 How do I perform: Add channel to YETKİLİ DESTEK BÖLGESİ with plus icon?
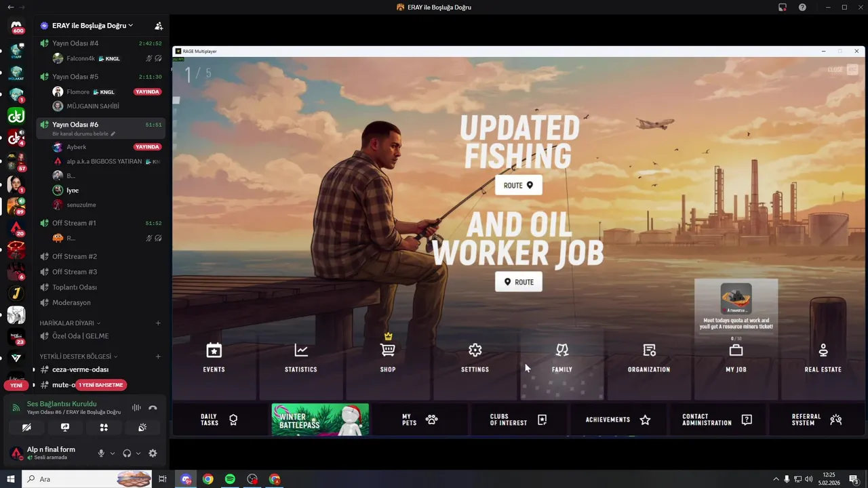pos(158,357)
